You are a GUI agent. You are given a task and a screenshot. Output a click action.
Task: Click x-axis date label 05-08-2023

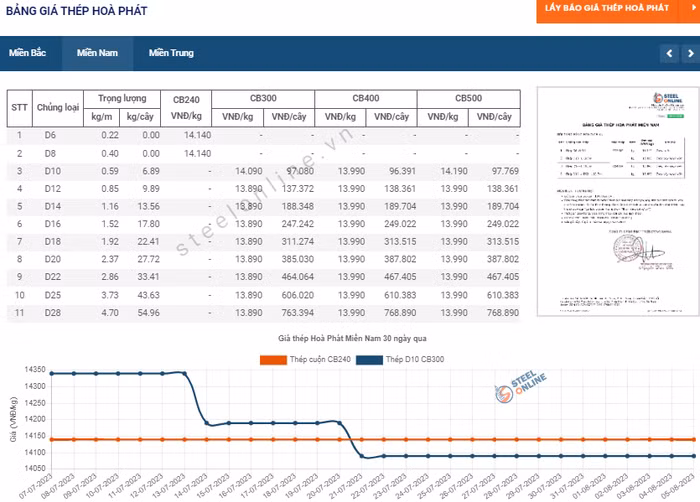click(x=678, y=486)
